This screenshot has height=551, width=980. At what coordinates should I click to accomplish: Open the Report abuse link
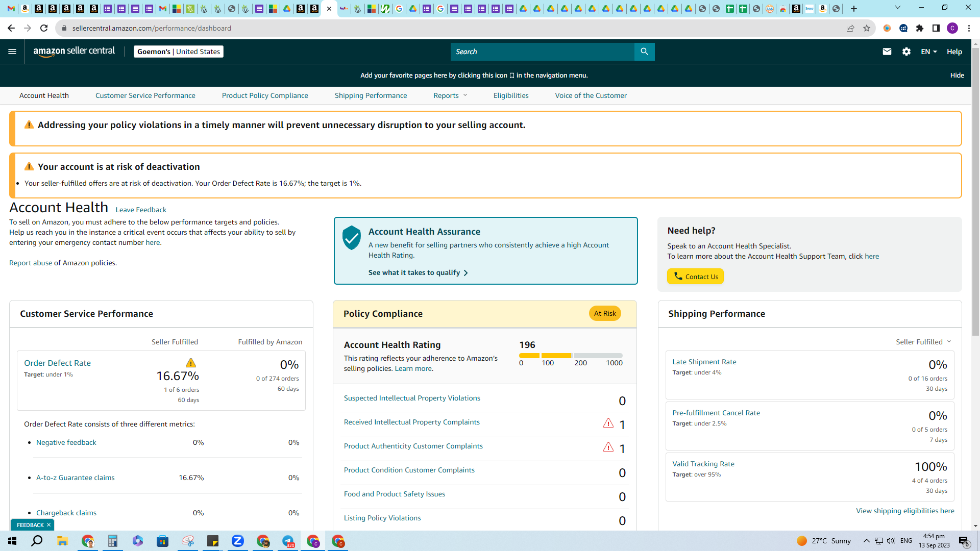[31, 263]
